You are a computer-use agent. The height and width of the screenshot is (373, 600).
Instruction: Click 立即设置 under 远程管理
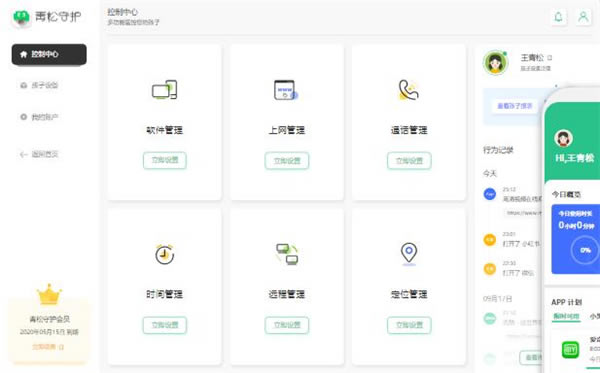tap(287, 325)
